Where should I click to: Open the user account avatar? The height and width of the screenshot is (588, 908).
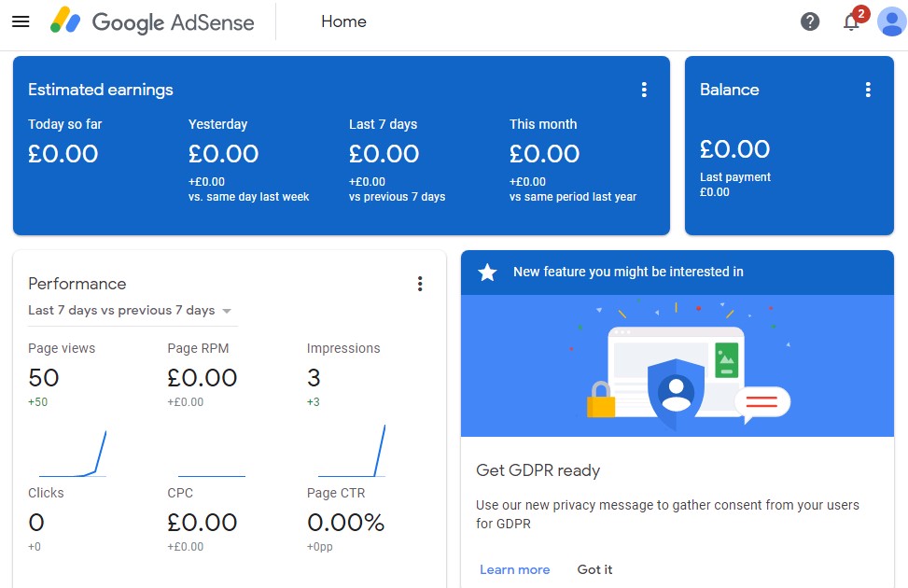[892, 22]
